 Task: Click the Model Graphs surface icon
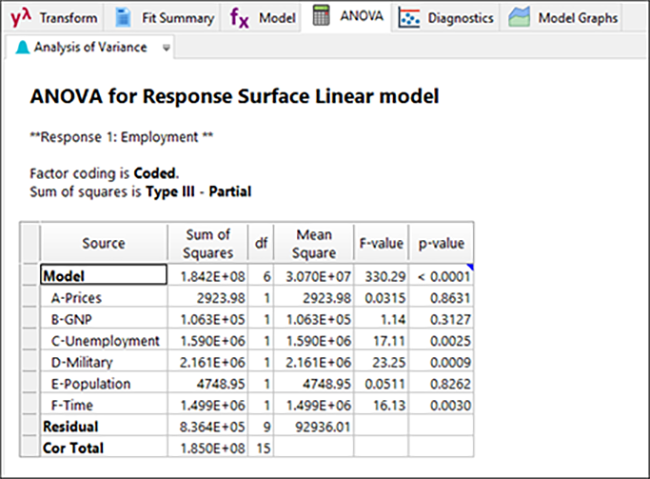point(519,18)
